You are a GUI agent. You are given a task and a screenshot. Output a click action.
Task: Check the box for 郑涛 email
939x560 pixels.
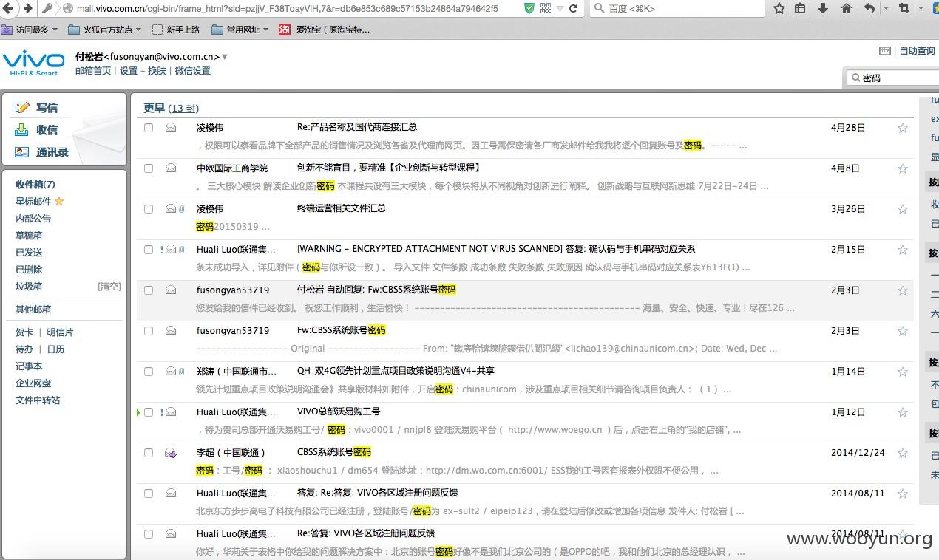pyautogui.click(x=149, y=372)
